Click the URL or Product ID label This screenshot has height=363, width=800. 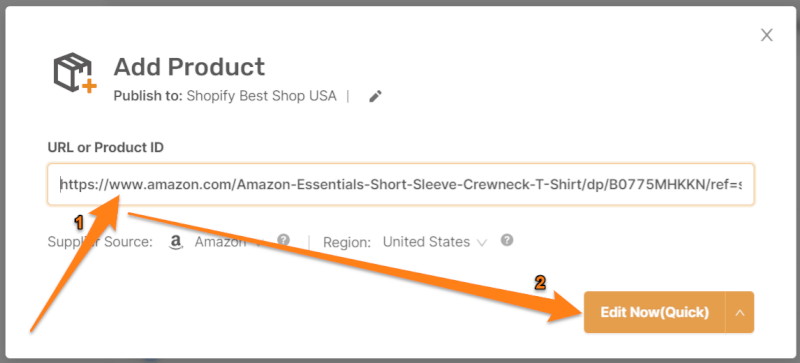point(106,148)
